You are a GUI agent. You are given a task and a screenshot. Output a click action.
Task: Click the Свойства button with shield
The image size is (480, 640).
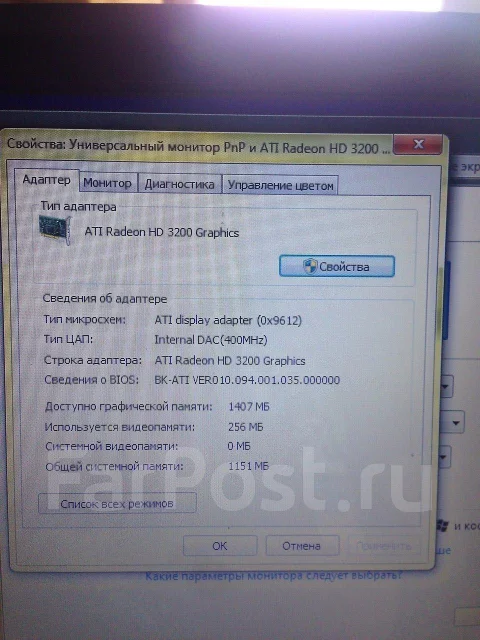[x=337, y=267]
